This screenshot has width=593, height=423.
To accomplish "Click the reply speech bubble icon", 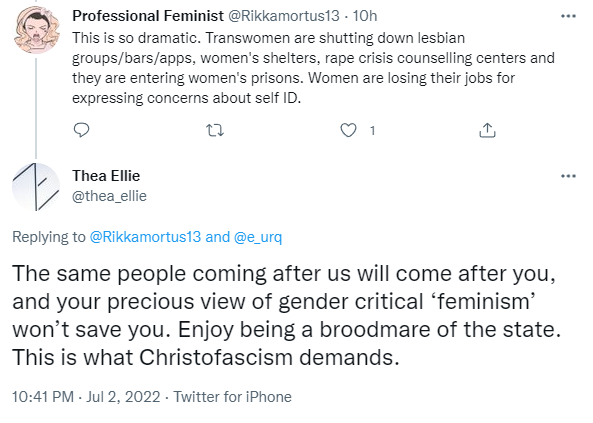I will tap(81, 130).
